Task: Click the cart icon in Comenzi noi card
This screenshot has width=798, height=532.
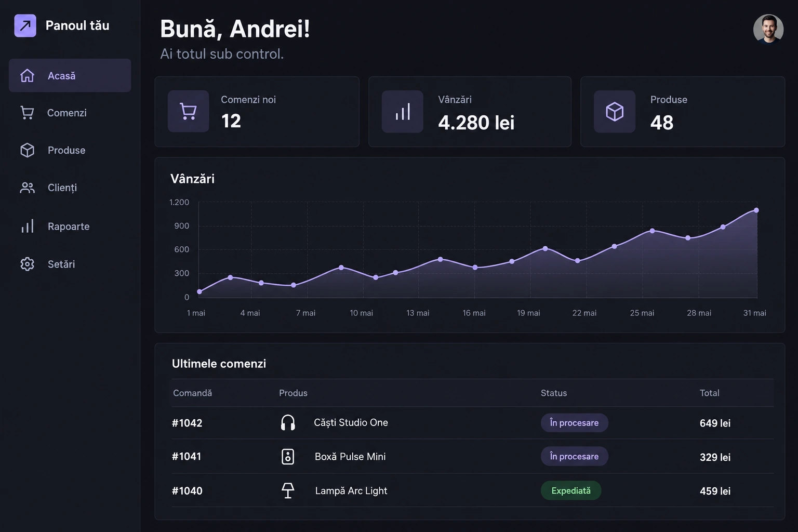Action: click(x=188, y=111)
